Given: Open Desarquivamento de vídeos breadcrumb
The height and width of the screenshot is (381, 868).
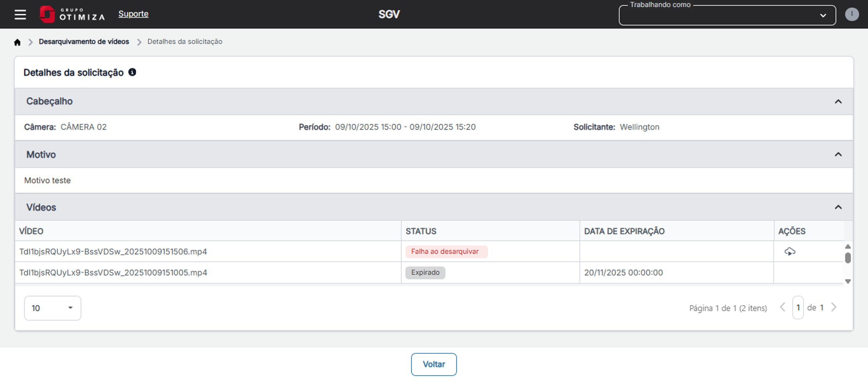Looking at the screenshot, I should coord(84,42).
